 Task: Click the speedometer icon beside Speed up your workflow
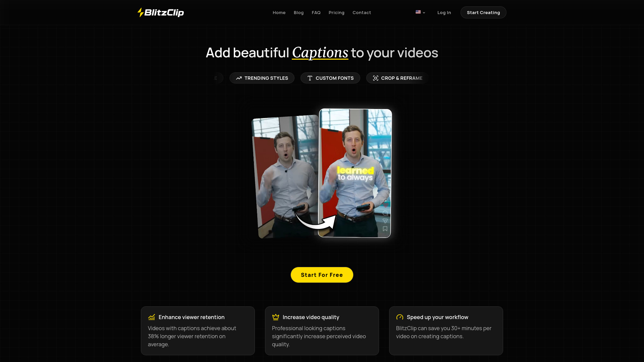(x=400, y=317)
